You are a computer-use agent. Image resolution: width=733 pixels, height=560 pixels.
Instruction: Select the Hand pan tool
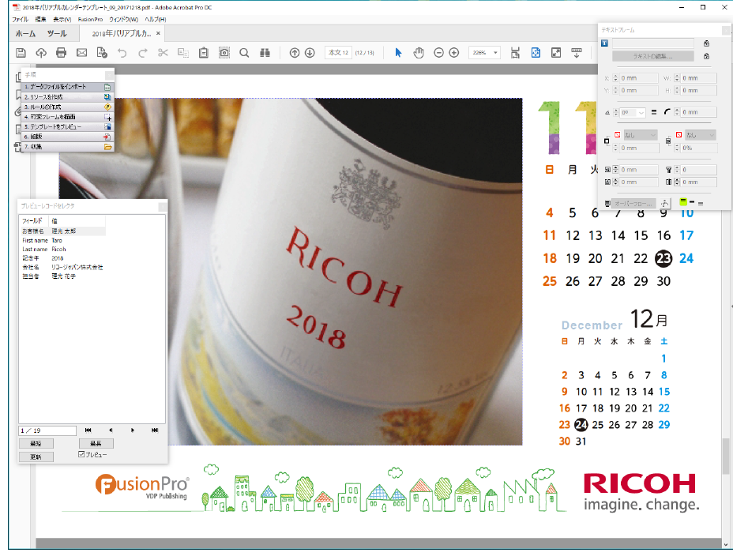419,53
